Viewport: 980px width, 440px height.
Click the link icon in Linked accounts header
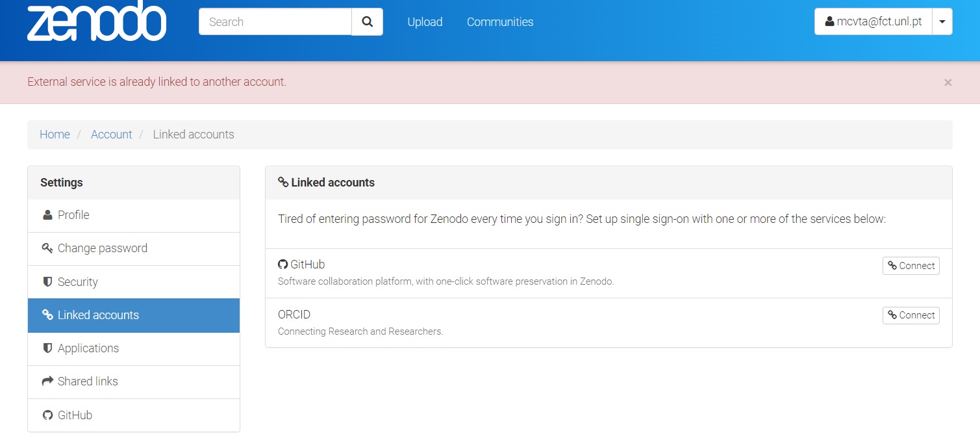(283, 183)
